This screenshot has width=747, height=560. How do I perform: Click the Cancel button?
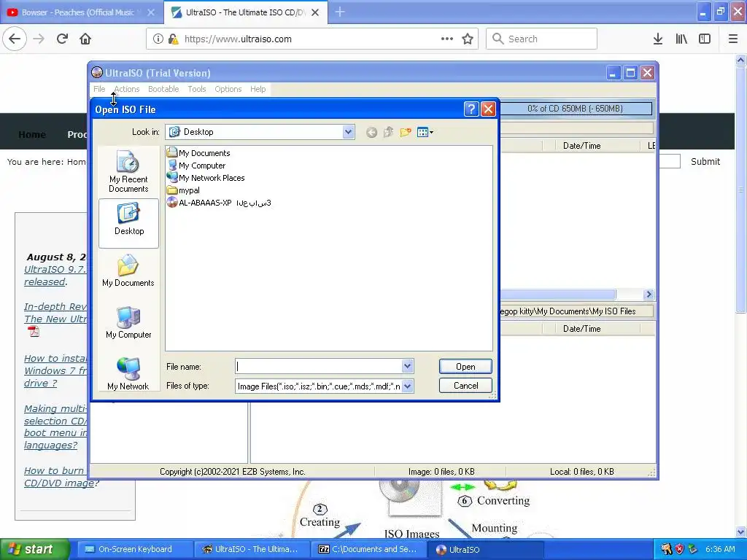(x=465, y=386)
